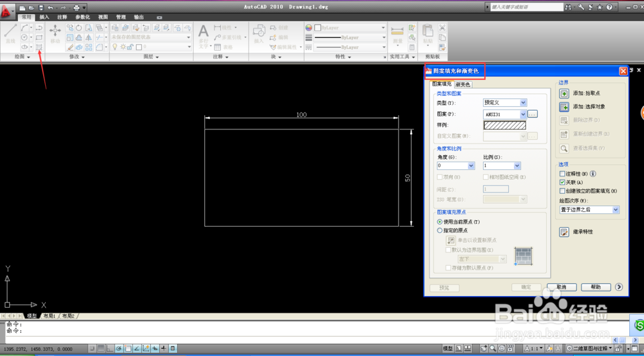Click the Cut scissors icon in clipboard
The width and height of the screenshot is (644, 356).
442,28
